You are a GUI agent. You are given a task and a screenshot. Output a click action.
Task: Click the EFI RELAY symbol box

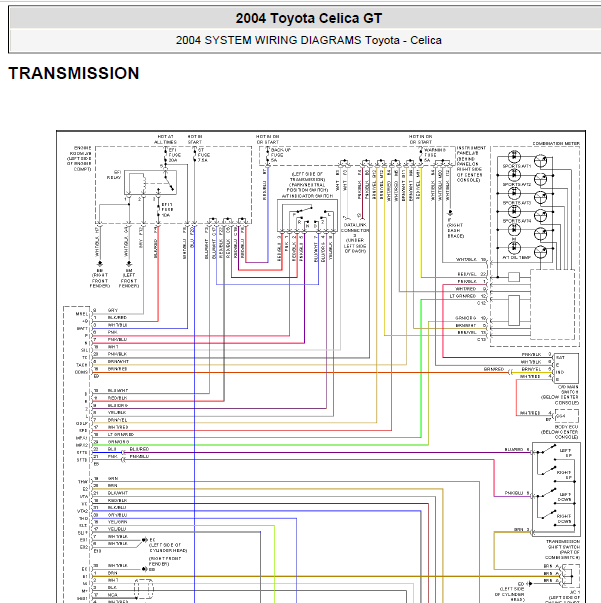pyautogui.click(x=150, y=182)
